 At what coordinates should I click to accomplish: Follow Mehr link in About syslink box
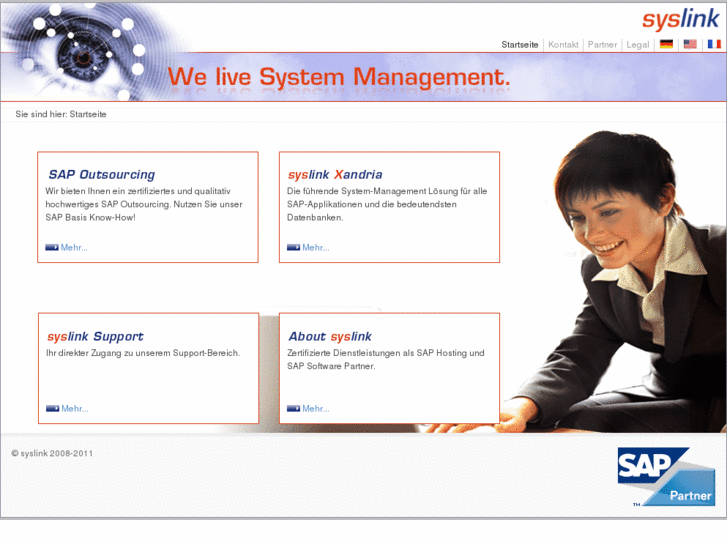click(316, 409)
